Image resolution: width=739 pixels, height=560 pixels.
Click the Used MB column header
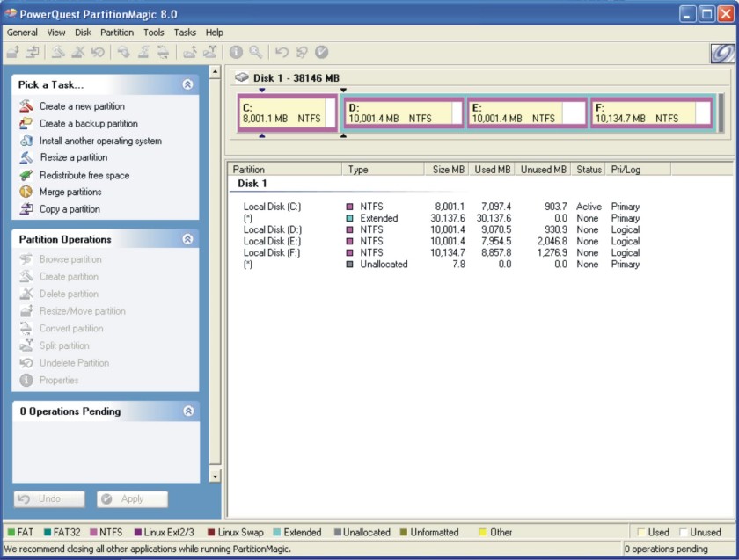click(492, 170)
